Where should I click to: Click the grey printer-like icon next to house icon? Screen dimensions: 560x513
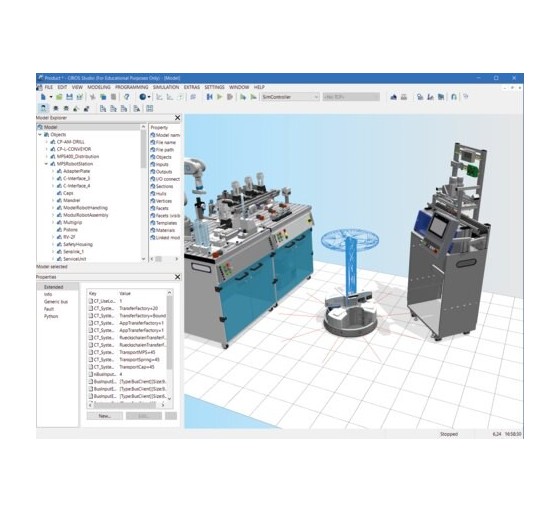(404, 97)
